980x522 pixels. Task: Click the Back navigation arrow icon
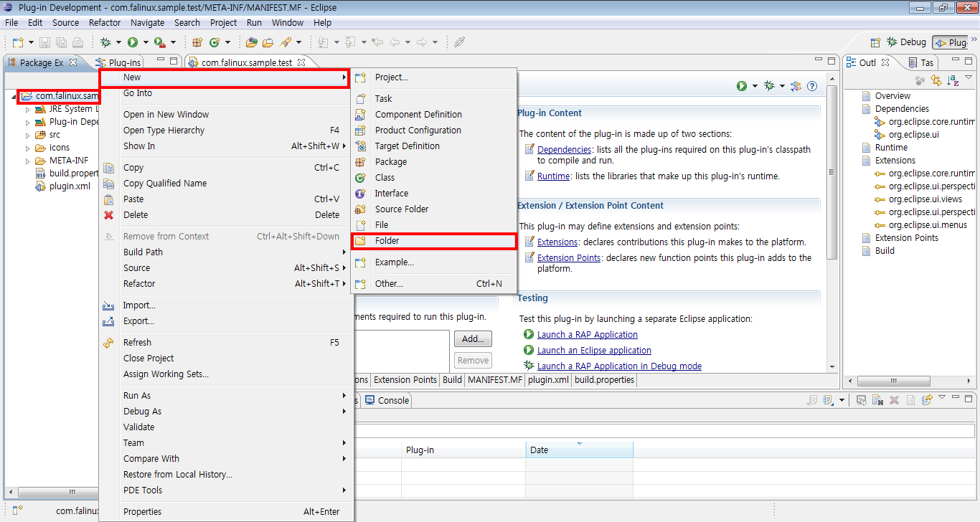tap(395, 42)
